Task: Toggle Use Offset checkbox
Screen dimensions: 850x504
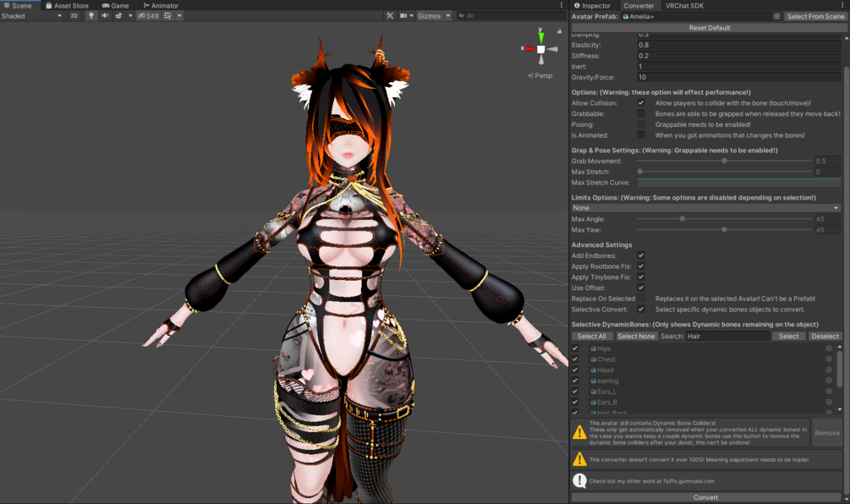Action: tap(641, 288)
